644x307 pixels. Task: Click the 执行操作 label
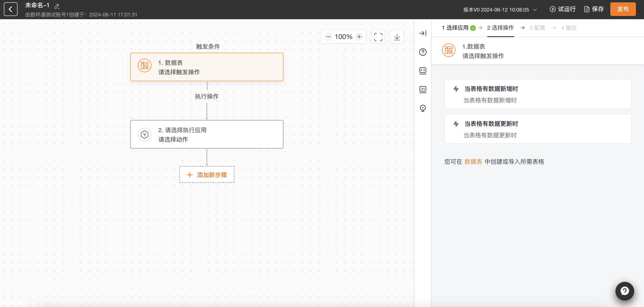[207, 97]
